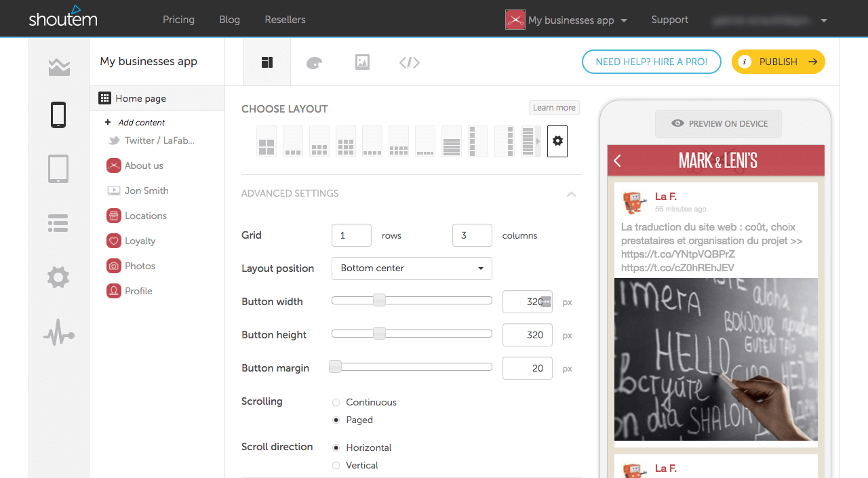The image size is (868, 478).
Task: Select Paged scrolling option
Action: pyautogui.click(x=336, y=420)
